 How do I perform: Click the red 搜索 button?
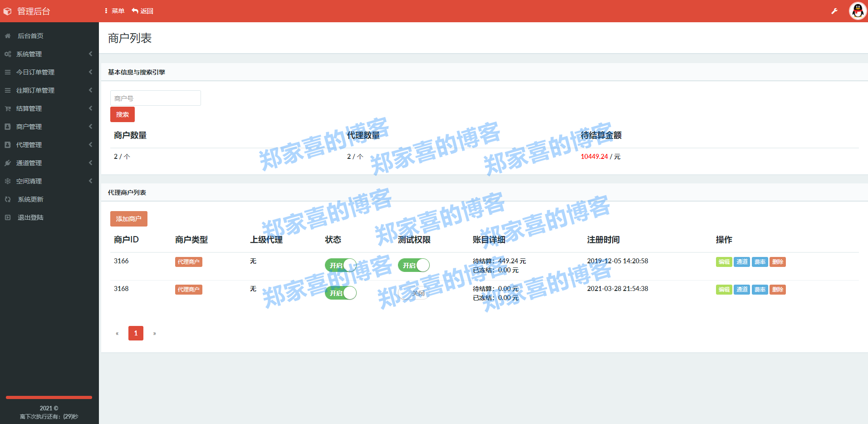point(123,114)
